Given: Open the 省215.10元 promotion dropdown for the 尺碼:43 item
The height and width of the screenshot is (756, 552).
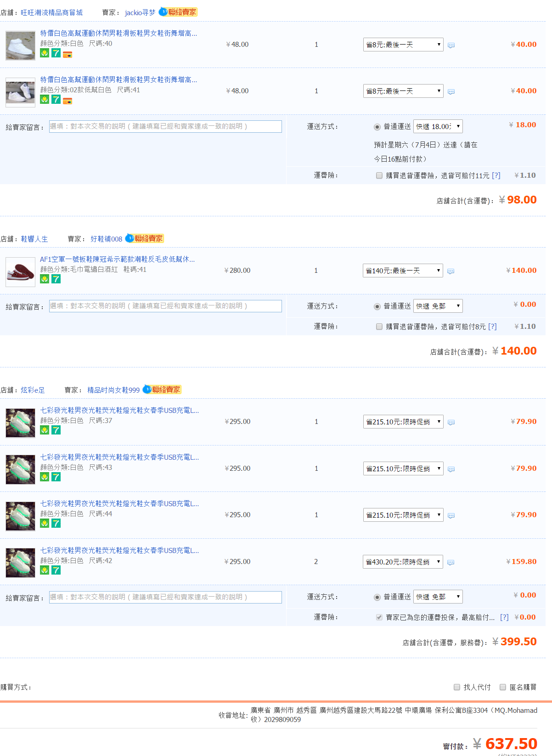Looking at the screenshot, I should pos(403,468).
